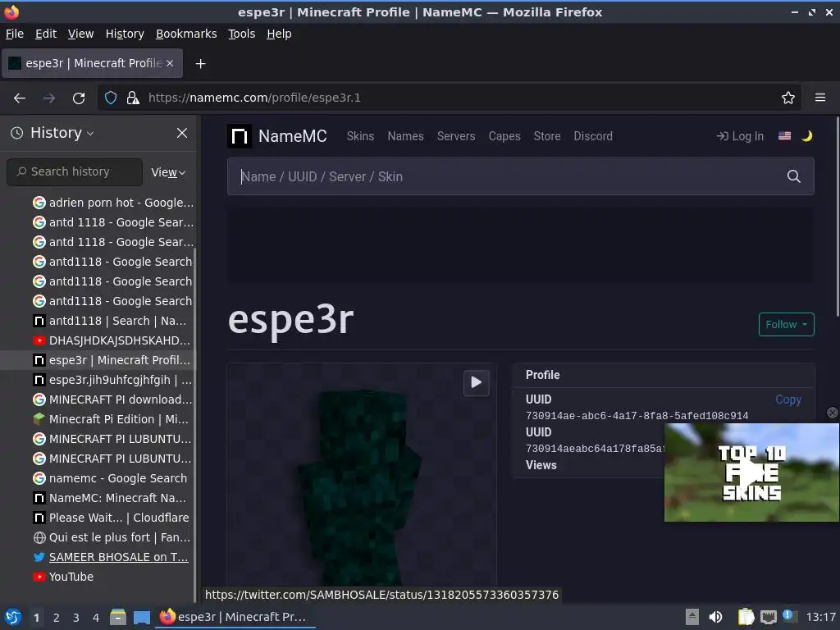Focus the Search history field
Screen dimensions: 840x630
tap(75, 171)
